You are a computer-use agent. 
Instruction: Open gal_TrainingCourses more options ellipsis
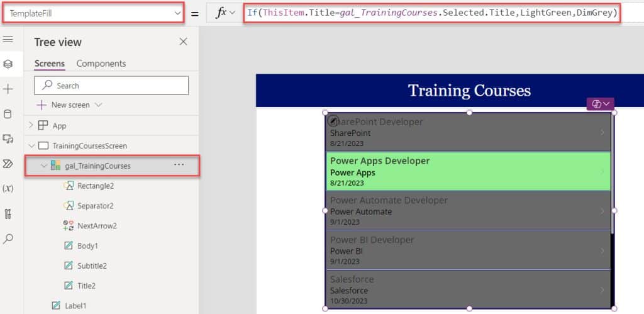[179, 165]
